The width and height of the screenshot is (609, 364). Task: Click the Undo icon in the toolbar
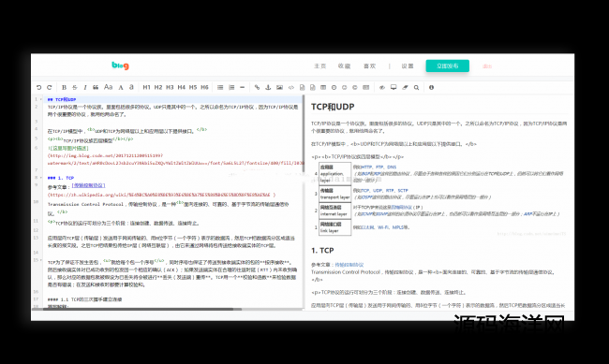coord(38,87)
